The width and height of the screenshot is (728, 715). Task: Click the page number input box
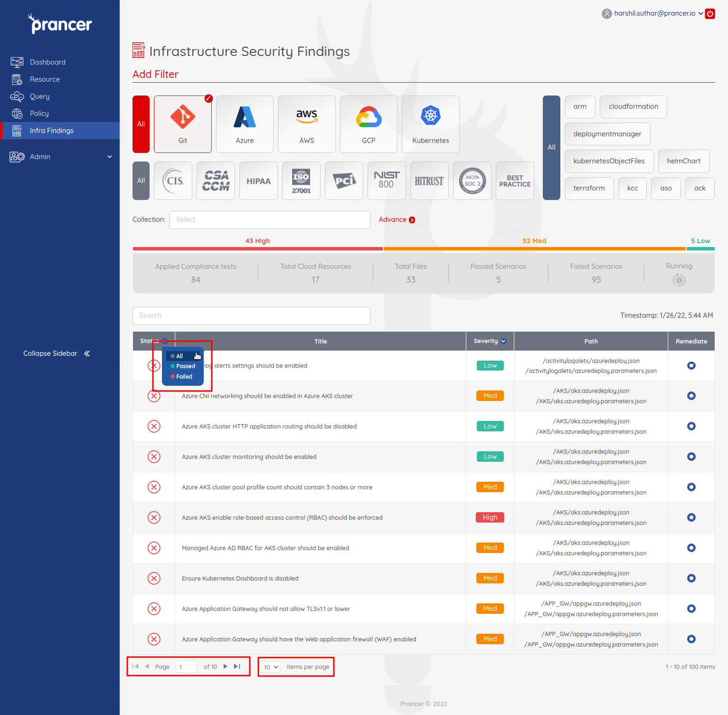[x=186, y=667]
